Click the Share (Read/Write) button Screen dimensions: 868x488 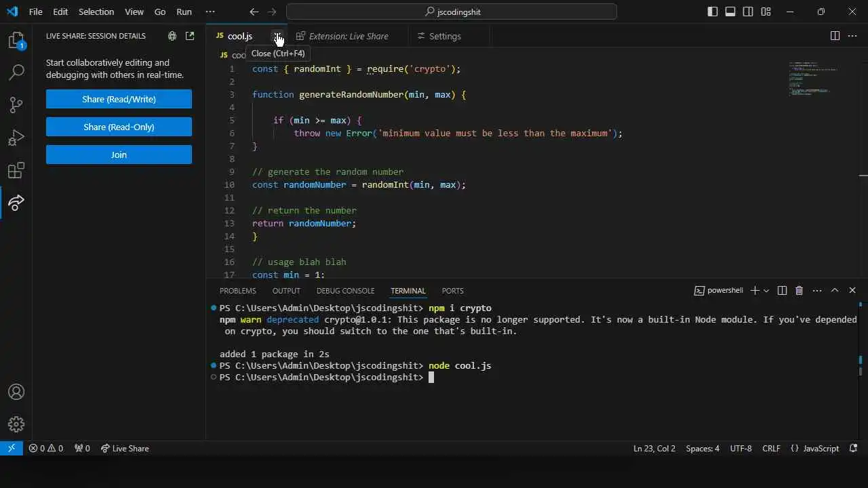point(119,99)
